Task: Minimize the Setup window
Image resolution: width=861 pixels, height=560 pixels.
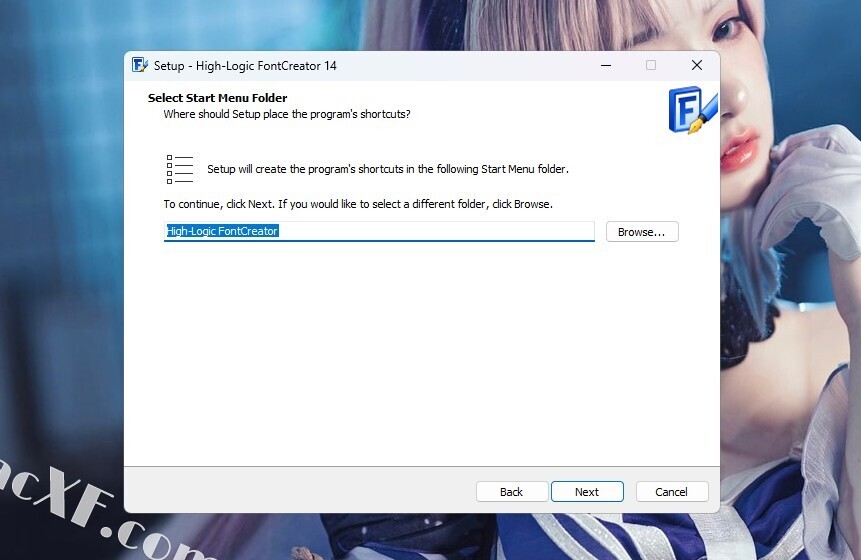Action: 606,66
